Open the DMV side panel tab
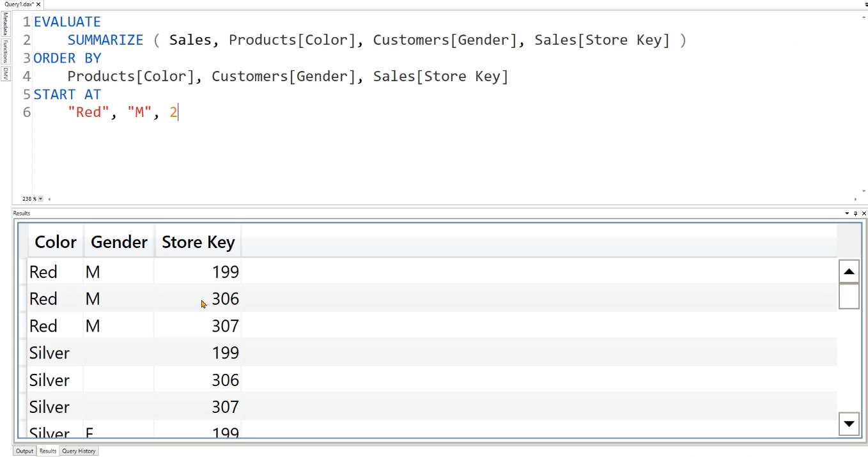This screenshot has width=868, height=457. [5, 73]
